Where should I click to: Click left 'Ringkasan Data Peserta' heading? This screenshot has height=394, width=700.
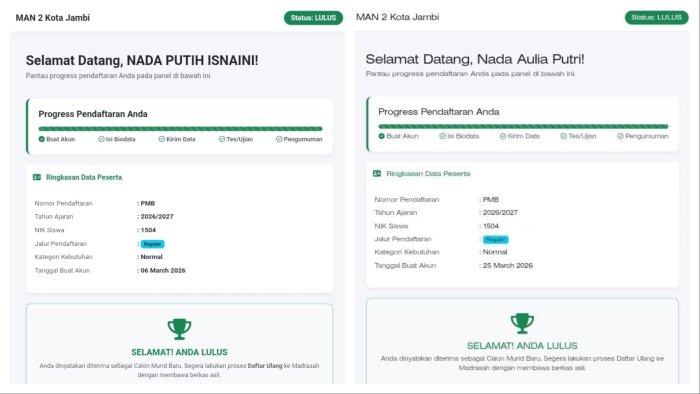(x=84, y=177)
